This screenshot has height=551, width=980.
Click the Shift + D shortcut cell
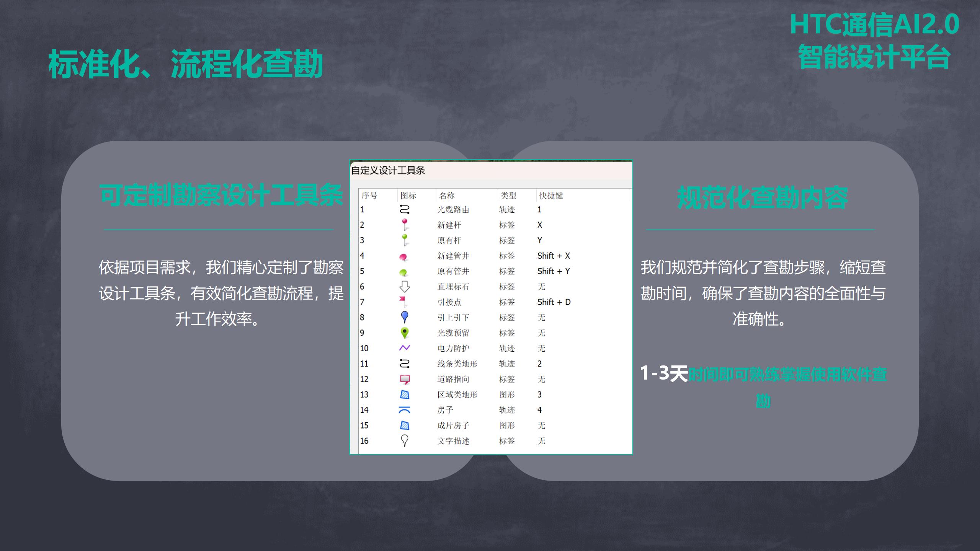tap(554, 302)
